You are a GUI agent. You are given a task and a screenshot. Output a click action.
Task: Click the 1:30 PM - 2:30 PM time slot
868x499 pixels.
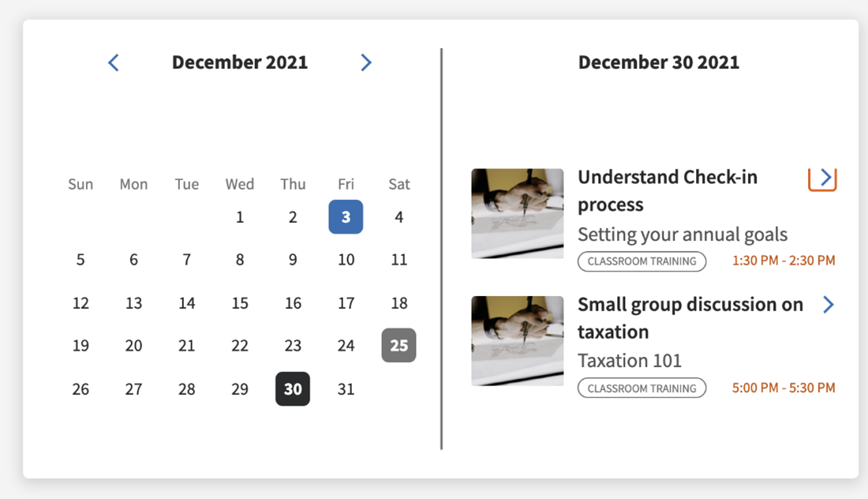[784, 261]
